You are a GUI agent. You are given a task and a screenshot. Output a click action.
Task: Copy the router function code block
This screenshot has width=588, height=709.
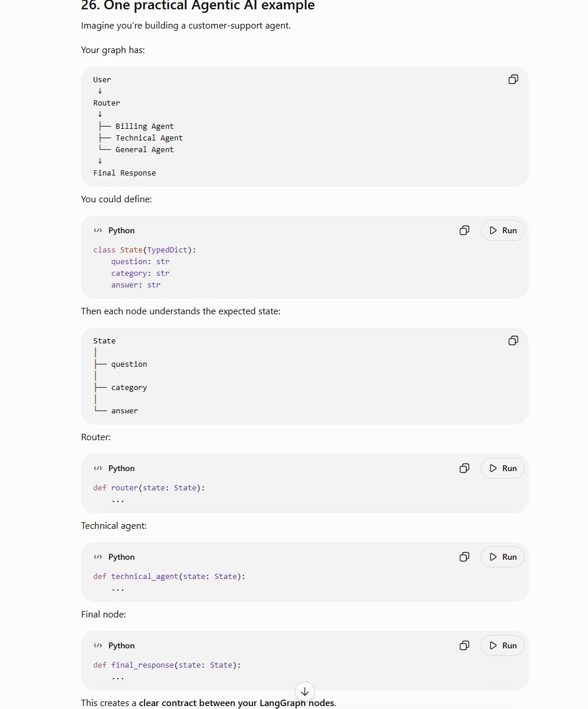tap(464, 468)
